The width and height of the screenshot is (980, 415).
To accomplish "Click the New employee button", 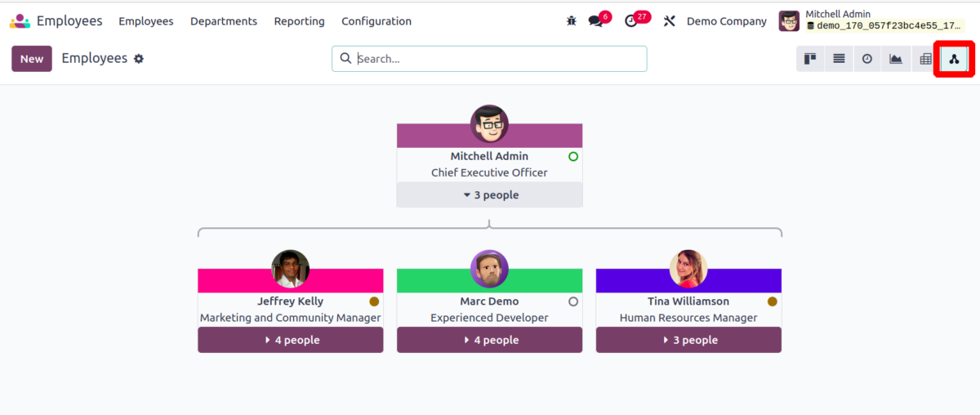I will coord(32,59).
